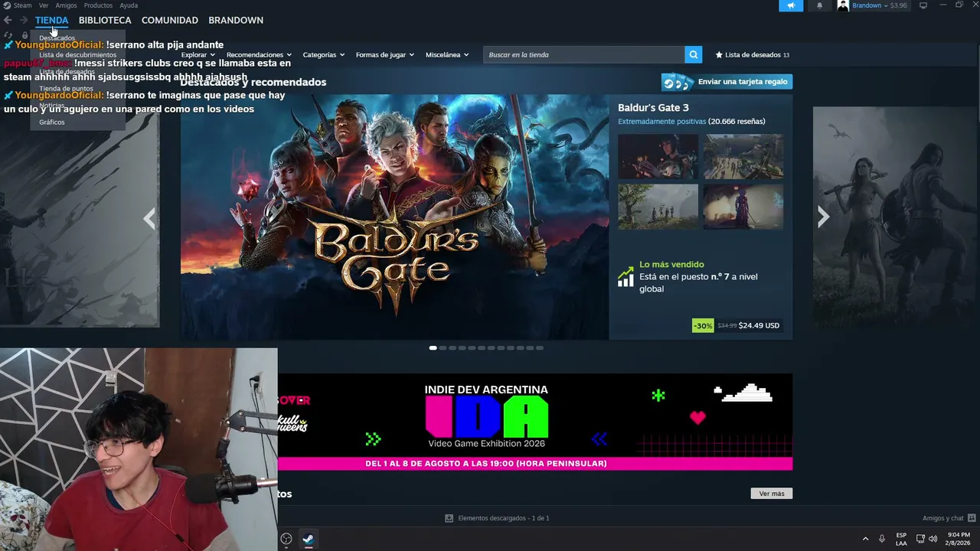
Task: Click the taskbar clock showing 9:04 PM
Action: pyautogui.click(x=958, y=539)
